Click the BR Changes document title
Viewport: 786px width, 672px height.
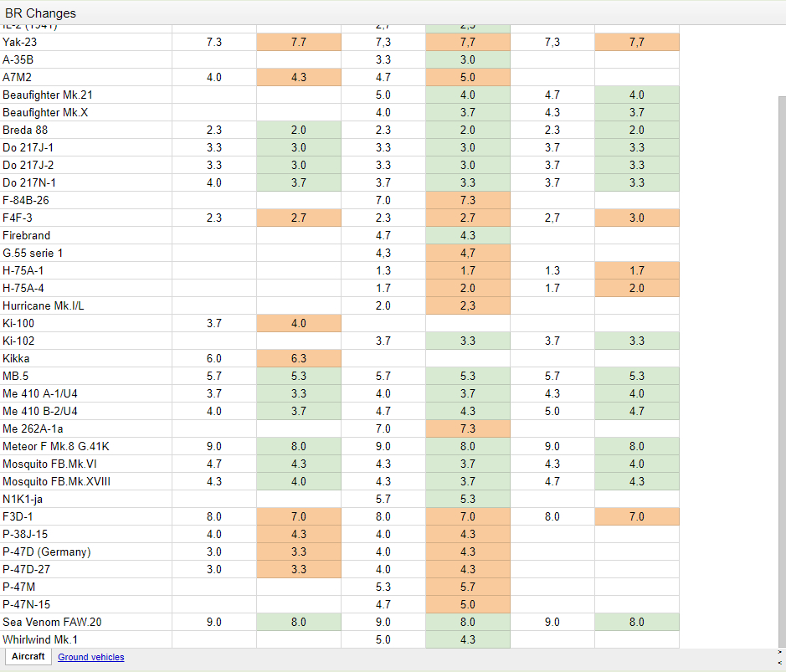pyautogui.click(x=40, y=13)
